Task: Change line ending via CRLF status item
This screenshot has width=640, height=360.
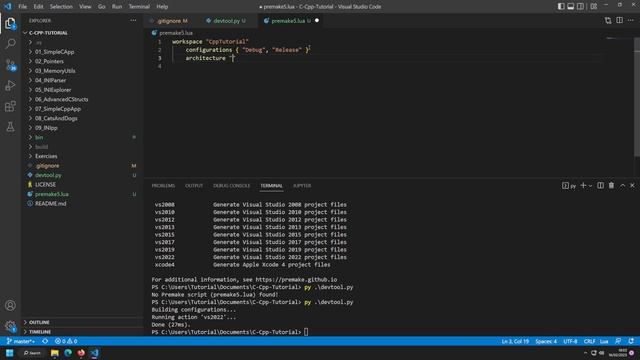Action: (589, 341)
